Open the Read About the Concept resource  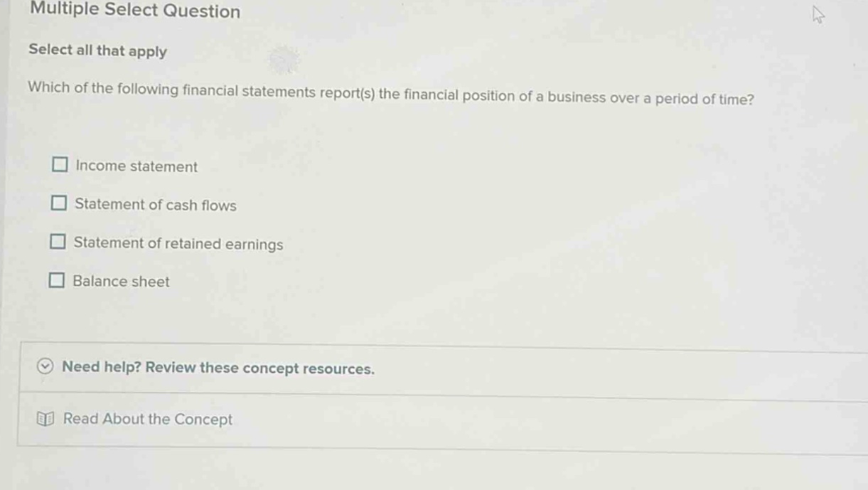coord(146,419)
